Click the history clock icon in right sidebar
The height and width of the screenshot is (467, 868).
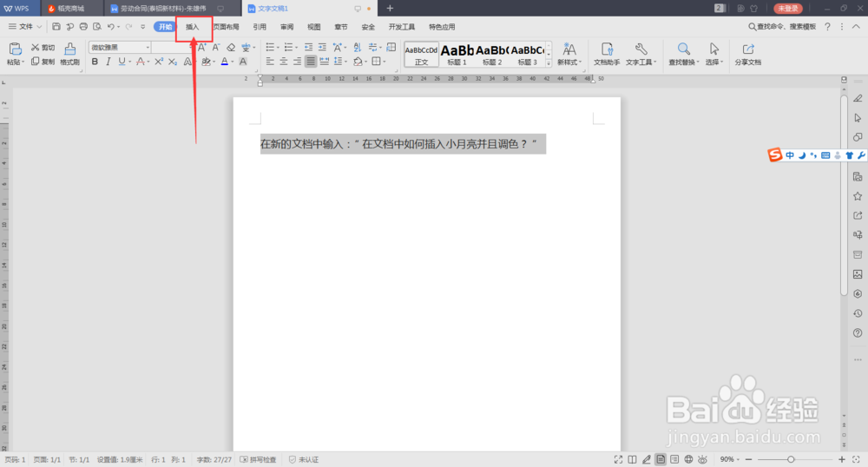[858, 313]
